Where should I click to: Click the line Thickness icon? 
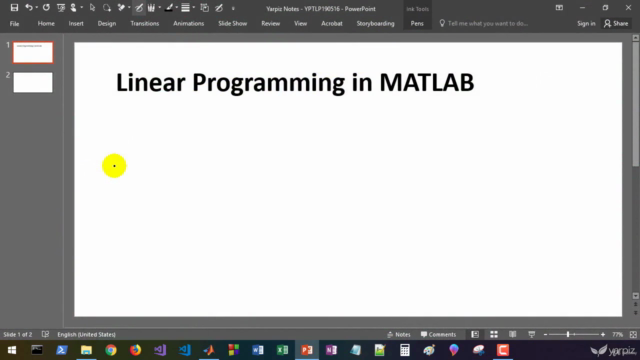click(185, 8)
